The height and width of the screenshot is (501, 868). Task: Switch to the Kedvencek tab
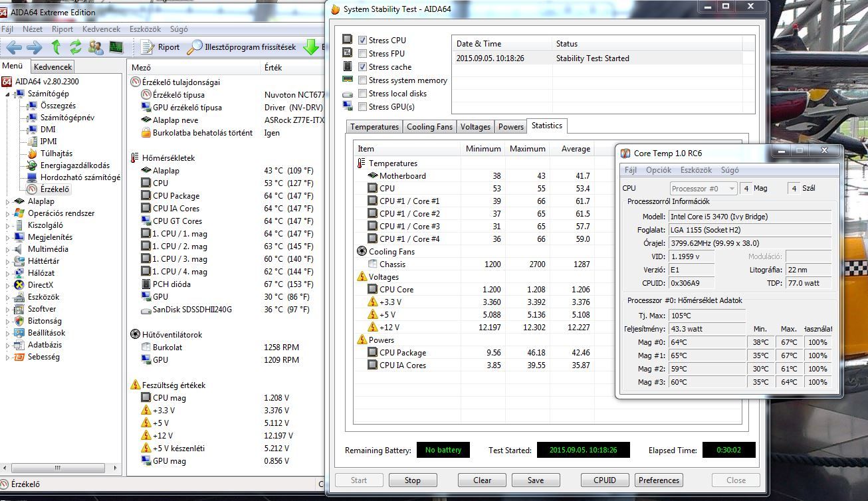[53, 67]
